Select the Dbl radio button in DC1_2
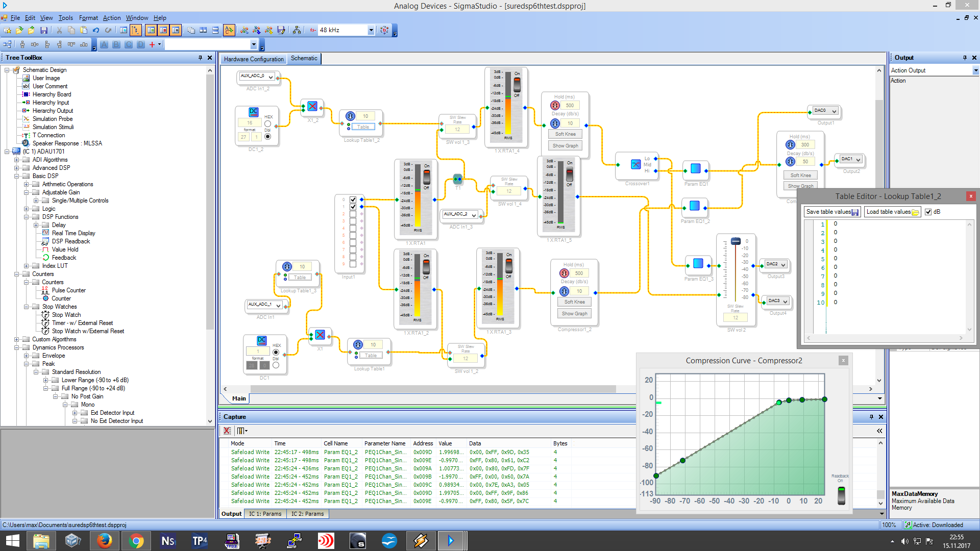Image resolution: width=980 pixels, height=551 pixels. [x=267, y=136]
